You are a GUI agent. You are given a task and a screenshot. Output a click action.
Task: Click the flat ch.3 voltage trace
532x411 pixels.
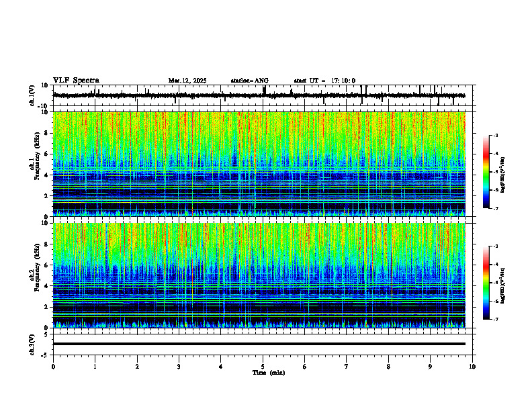pyautogui.click(x=259, y=344)
